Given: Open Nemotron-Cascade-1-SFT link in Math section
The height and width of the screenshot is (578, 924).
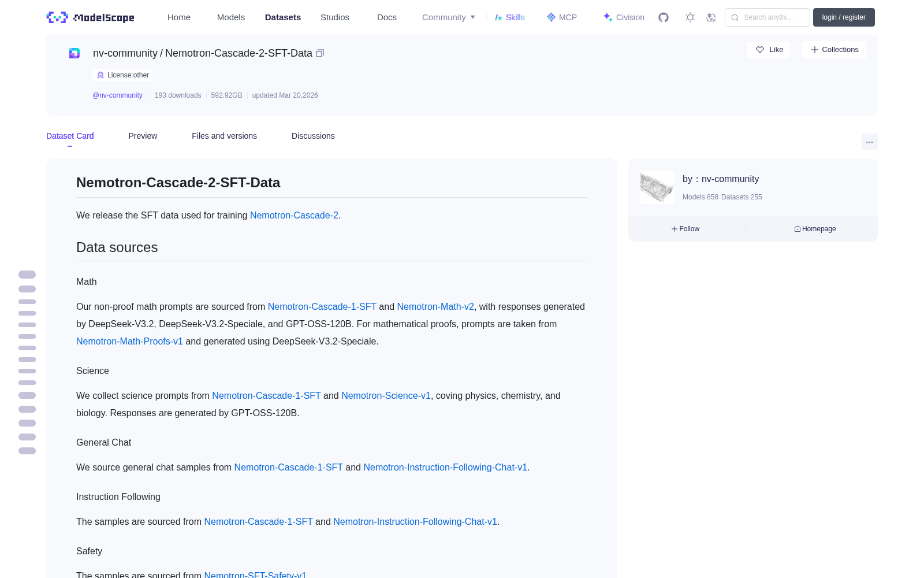Looking at the screenshot, I should pos(322,306).
